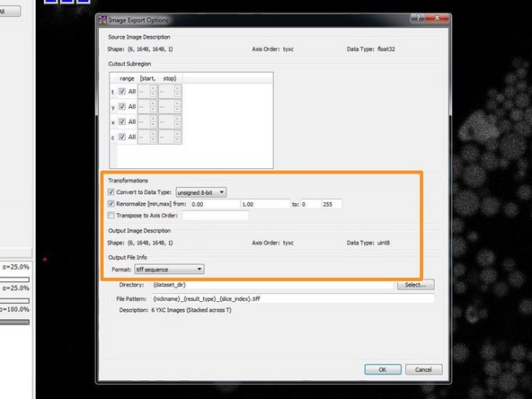The height and width of the screenshot is (399, 532).
Task: Click the top σ=25.0% label in left panel
Action: [x=15, y=267]
